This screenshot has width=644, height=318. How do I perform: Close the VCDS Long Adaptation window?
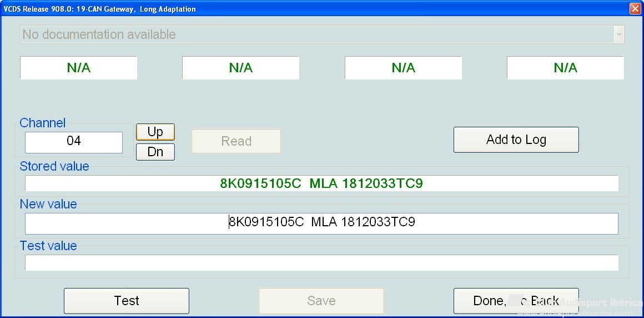[x=635, y=9]
